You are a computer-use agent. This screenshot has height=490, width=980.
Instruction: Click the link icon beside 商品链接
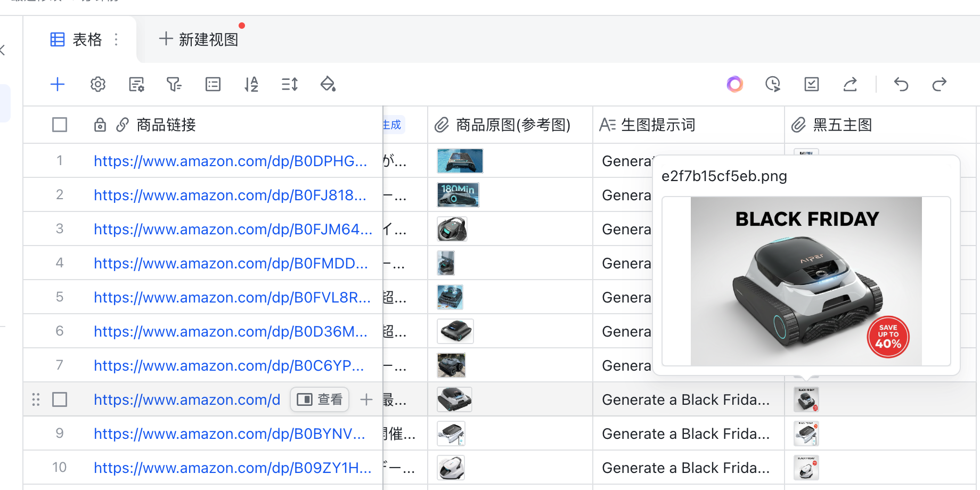123,125
